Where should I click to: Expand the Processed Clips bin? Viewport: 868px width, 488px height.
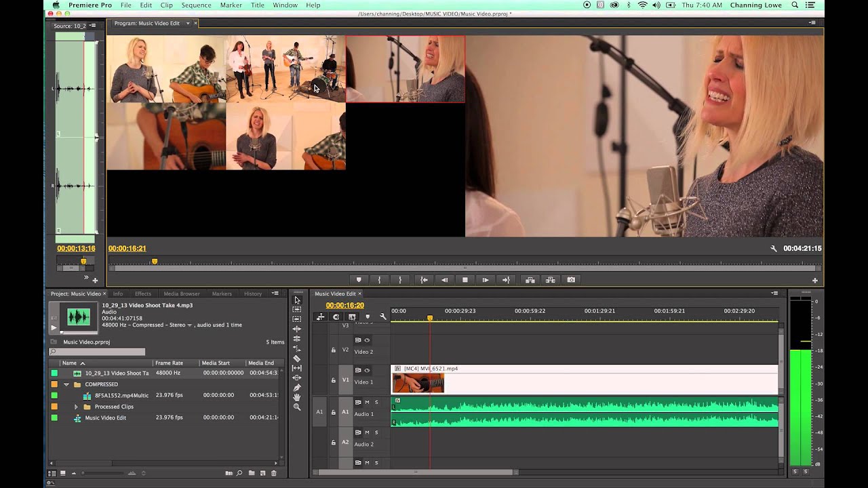pyautogui.click(x=76, y=407)
